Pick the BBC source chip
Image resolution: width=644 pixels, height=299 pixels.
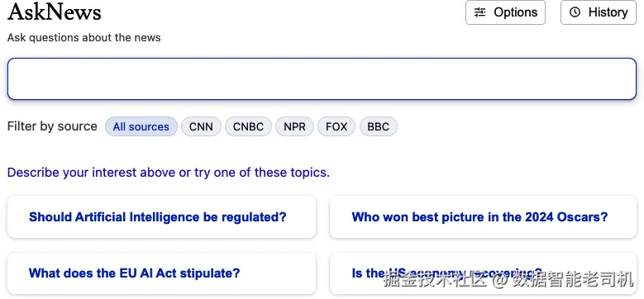[x=379, y=126]
